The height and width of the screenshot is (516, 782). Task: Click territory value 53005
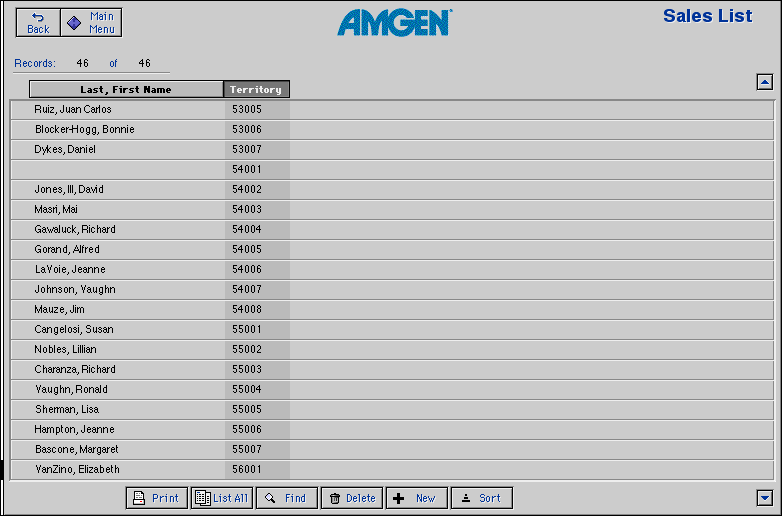247,109
